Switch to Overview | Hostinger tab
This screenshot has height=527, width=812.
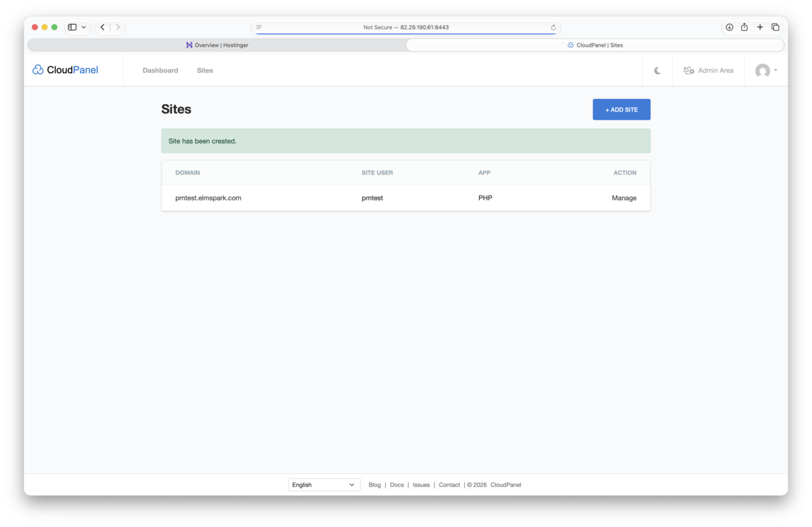(x=217, y=45)
